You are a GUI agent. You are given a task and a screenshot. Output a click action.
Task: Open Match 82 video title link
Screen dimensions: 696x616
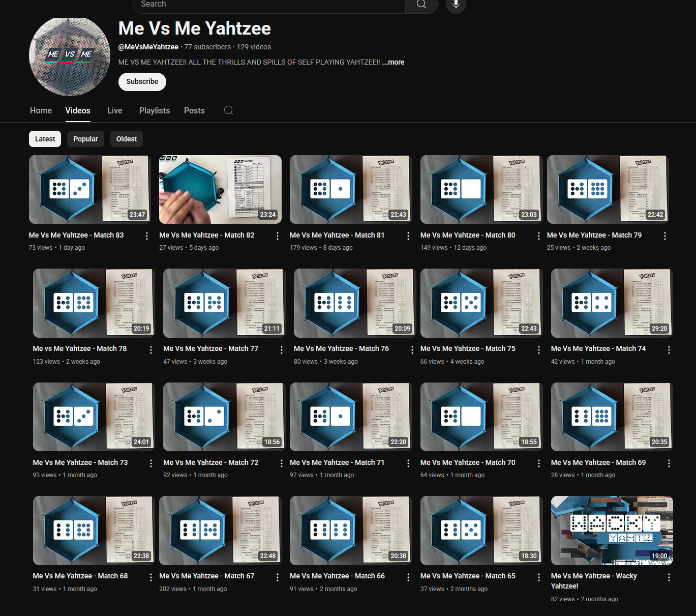tap(207, 235)
